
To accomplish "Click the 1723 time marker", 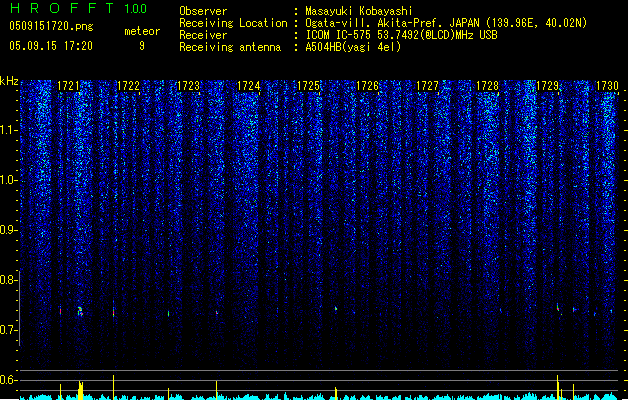I will click(188, 86).
